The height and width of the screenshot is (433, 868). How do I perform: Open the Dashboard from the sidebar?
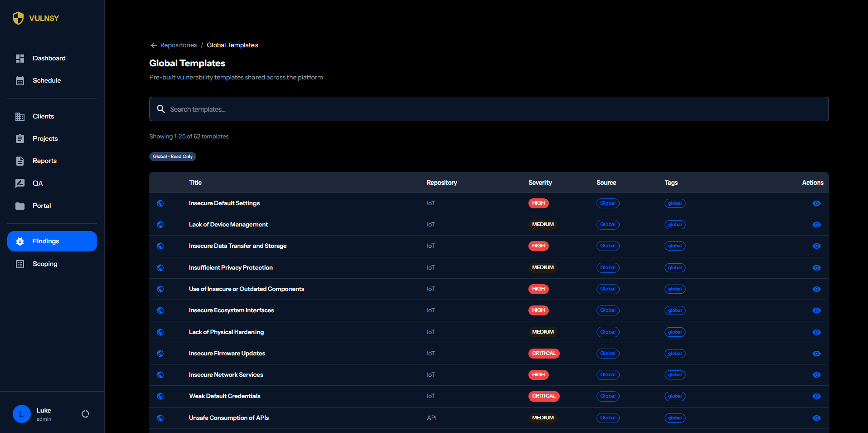click(x=49, y=58)
